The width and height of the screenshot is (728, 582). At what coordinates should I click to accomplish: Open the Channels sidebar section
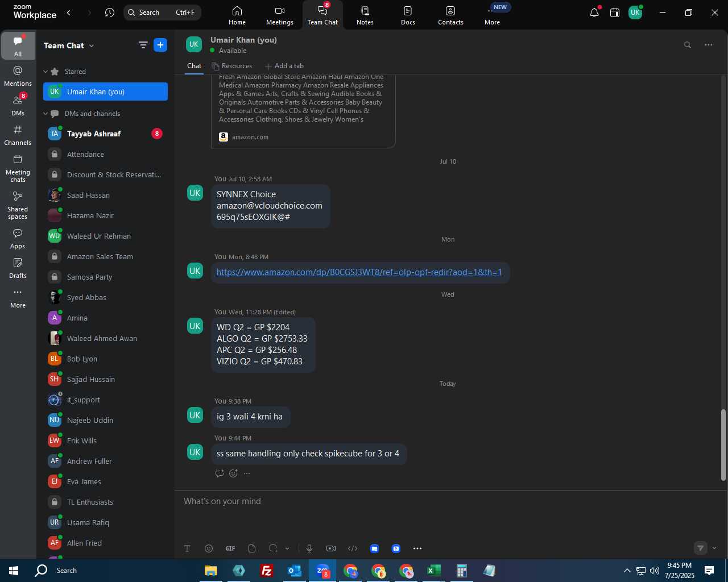coord(18,135)
